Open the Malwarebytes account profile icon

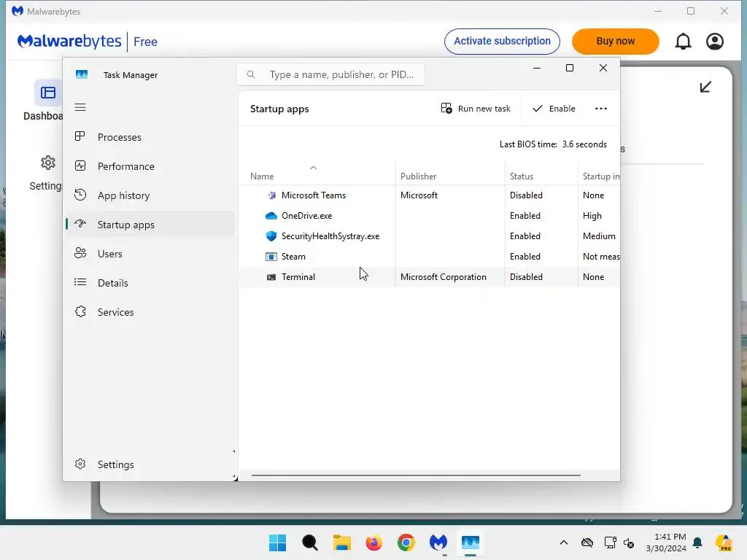pos(715,42)
